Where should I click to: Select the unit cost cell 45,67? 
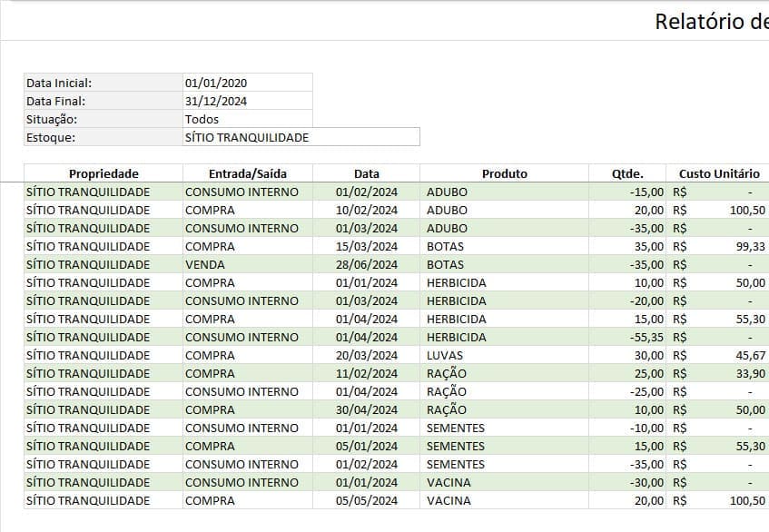pyautogui.click(x=717, y=355)
